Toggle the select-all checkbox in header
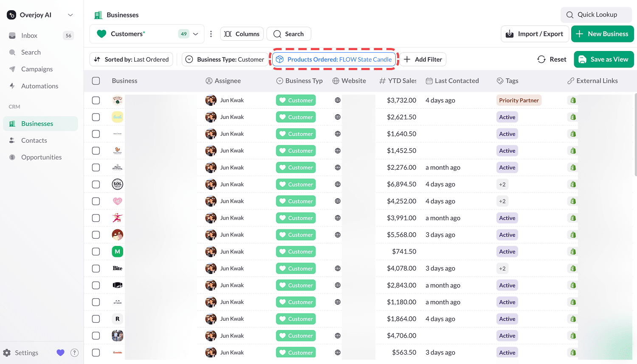 96,81
